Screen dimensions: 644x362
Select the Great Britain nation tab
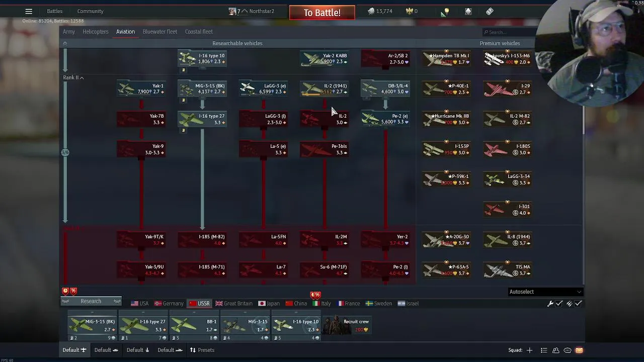(x=234, y=303)
